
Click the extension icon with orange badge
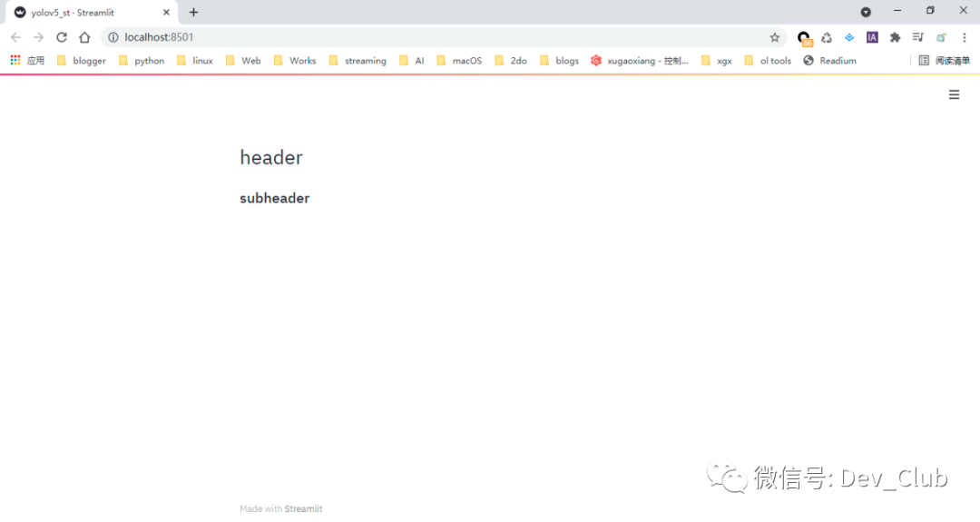[x=804, y=39]
